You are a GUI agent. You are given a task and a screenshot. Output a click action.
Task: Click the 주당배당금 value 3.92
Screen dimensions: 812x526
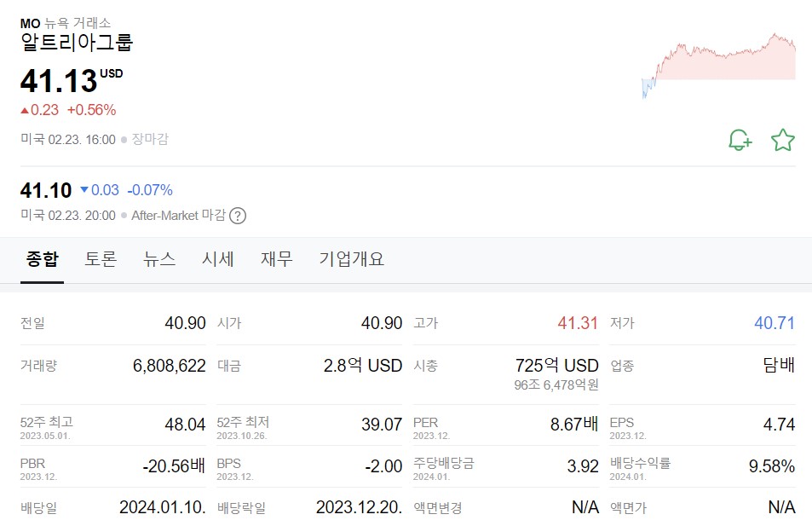click(x=583, y=465)
